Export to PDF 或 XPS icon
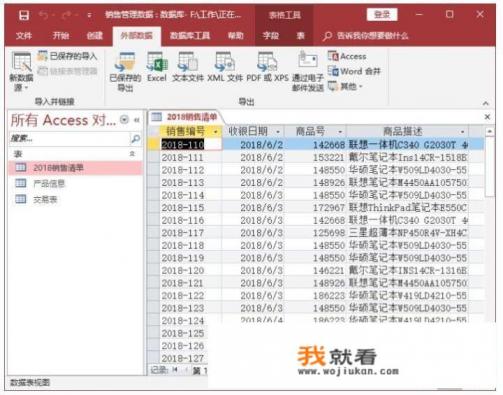503x395 pixels. coord(267,67)
